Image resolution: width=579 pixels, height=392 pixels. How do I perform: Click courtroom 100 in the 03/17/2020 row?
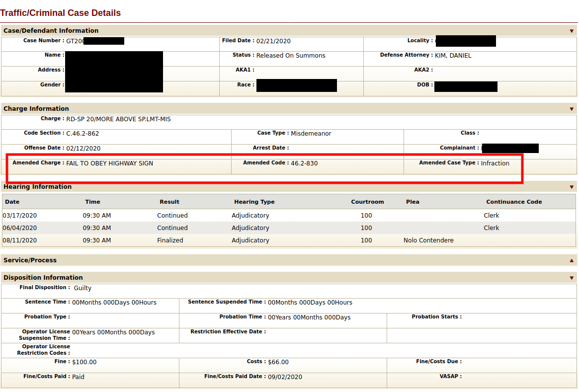click(x=366, y=216)
